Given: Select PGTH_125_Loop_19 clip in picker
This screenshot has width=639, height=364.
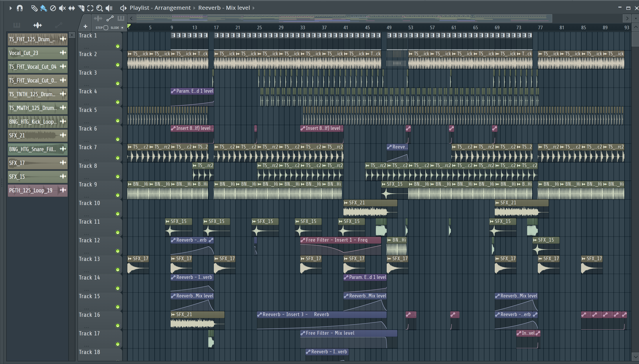Looking at the screenshot, I should (x=37, y=190).
